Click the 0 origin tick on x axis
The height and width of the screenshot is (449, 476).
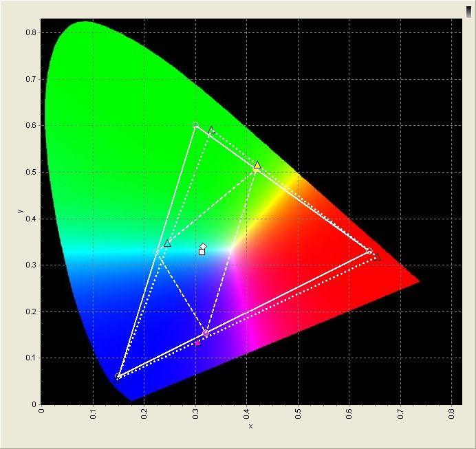click(x=42, y=410)
